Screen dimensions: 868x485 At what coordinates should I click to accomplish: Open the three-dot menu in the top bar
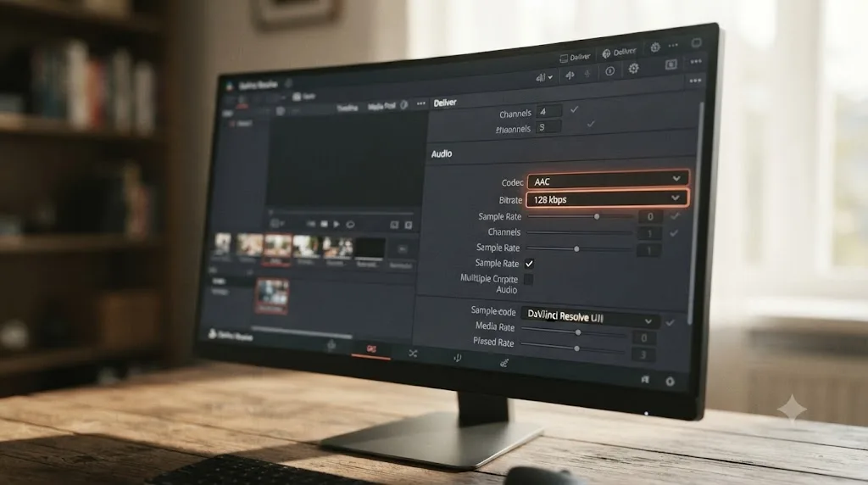pos(673,46)
